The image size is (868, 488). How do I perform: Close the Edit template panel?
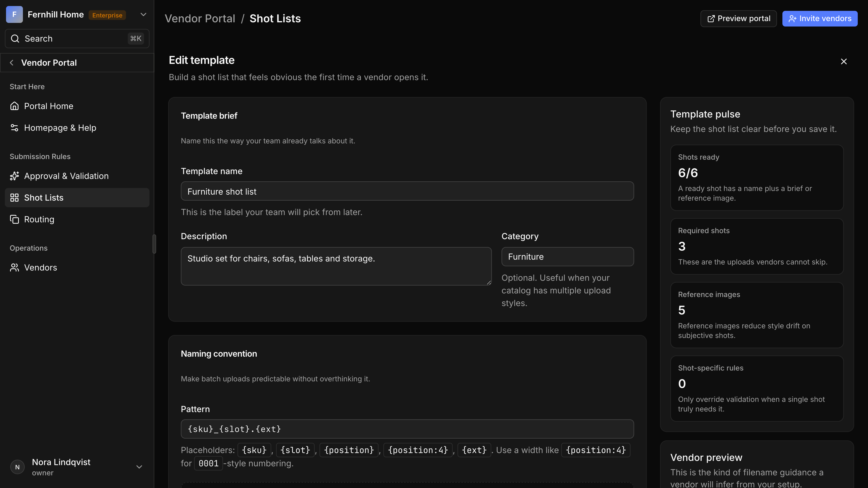coord(844,61)
